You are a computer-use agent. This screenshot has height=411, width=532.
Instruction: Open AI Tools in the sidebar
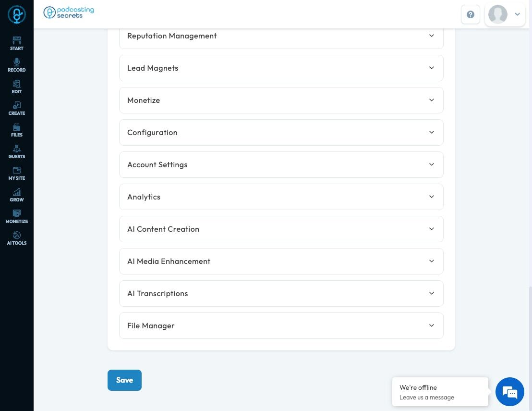17,238
